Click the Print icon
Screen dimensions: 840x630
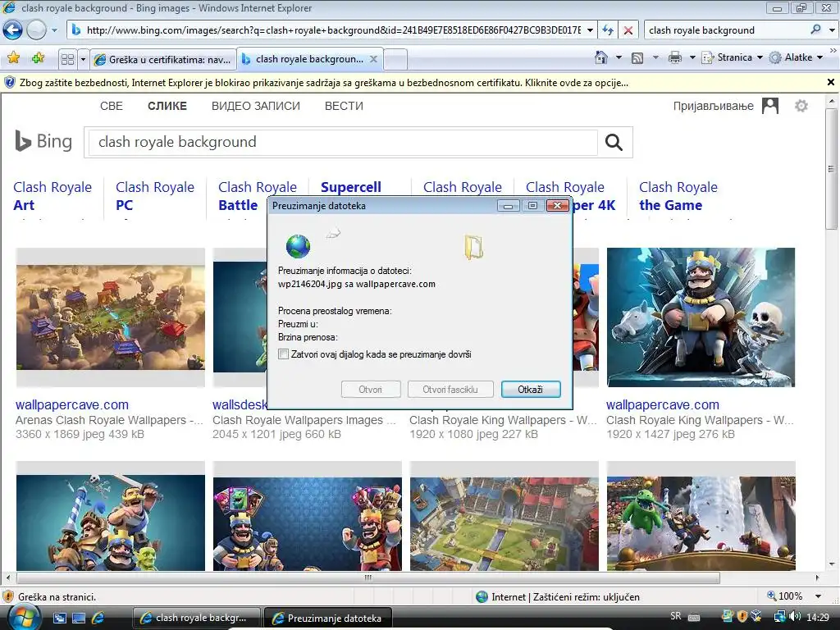click(675, 57)
